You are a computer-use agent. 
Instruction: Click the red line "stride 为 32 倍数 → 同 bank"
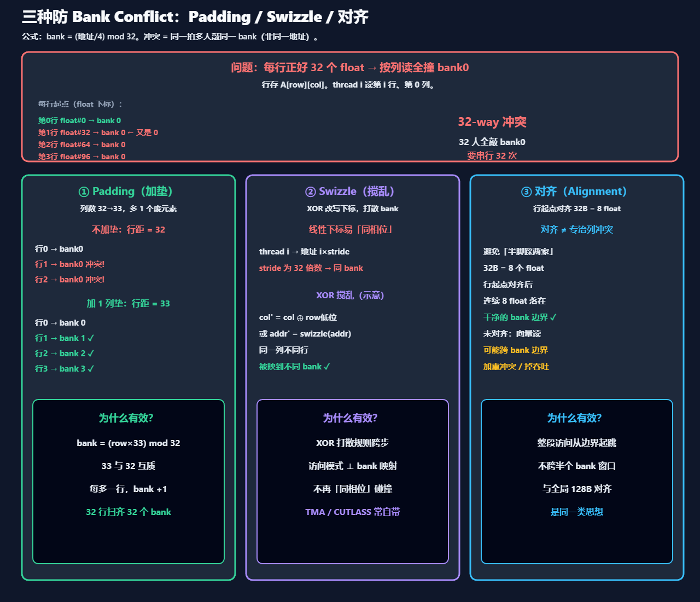coord(311,268)
